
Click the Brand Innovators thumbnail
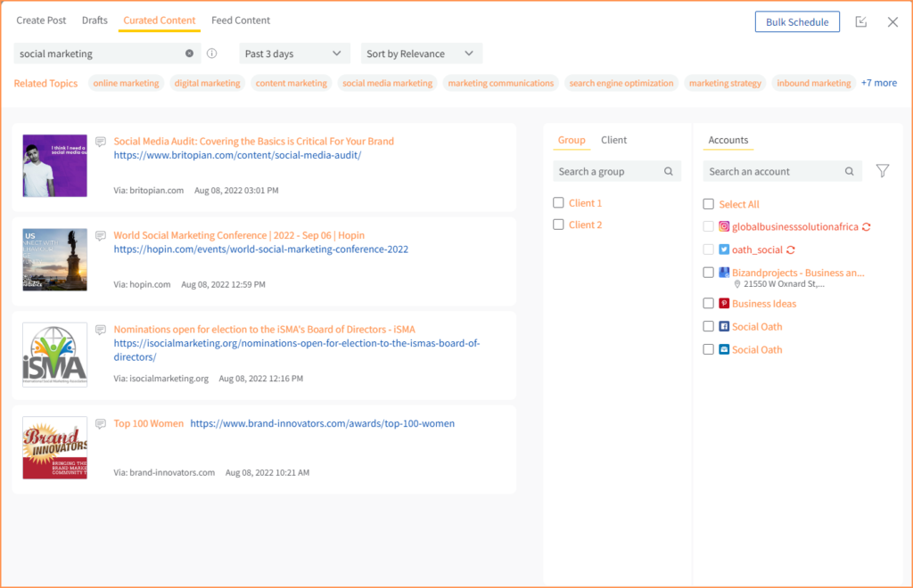(54, 448)
